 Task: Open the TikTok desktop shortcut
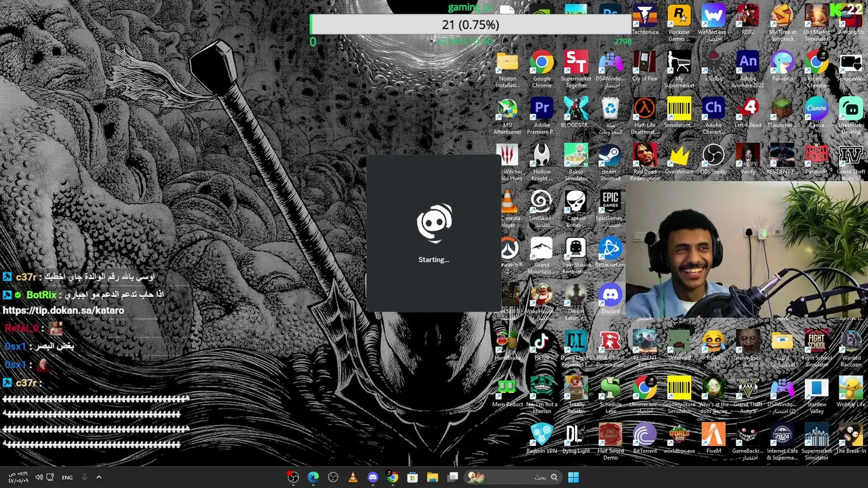click(541, 346)
